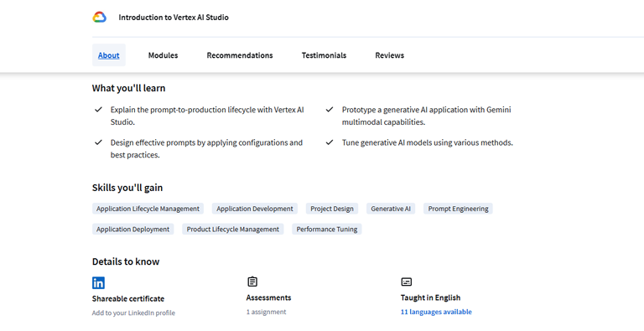Select the Application Deployment skill tag
644x331 pixels.
point(133,229)
